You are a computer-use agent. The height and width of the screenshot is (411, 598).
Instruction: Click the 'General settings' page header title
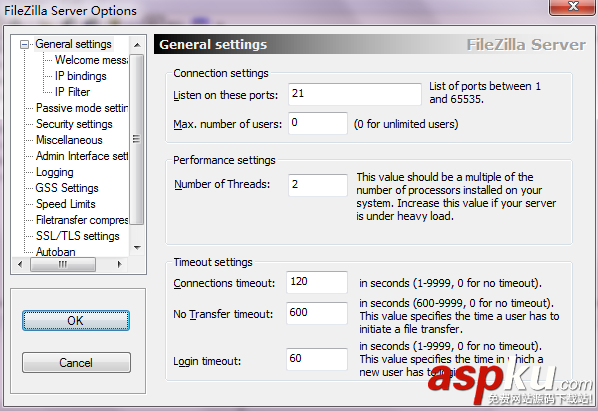[x=213, y=45]
